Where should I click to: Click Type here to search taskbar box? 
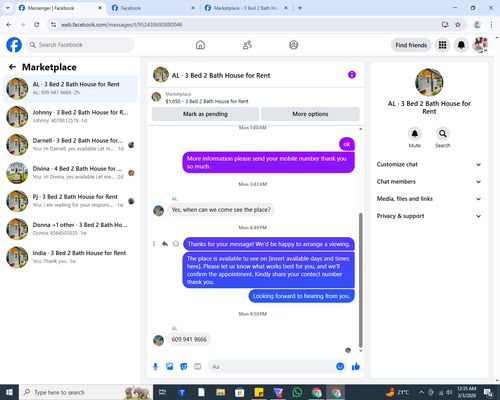pyautogui.click(x=86, y=392)
